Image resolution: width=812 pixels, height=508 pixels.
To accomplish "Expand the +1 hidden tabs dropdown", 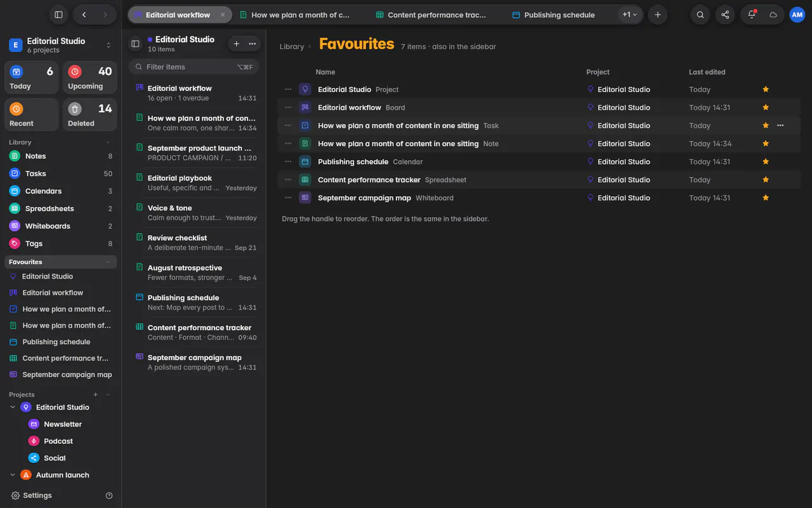I will 630,15.
